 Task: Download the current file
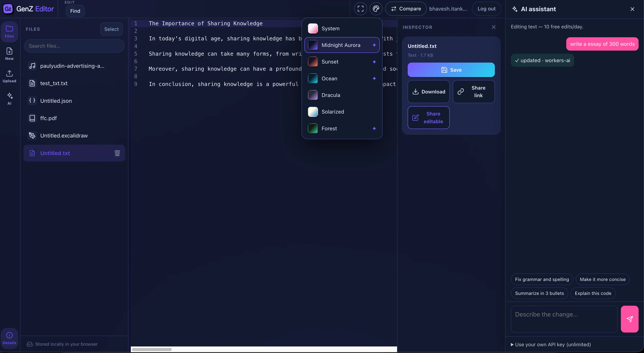(x=428, y=92)
